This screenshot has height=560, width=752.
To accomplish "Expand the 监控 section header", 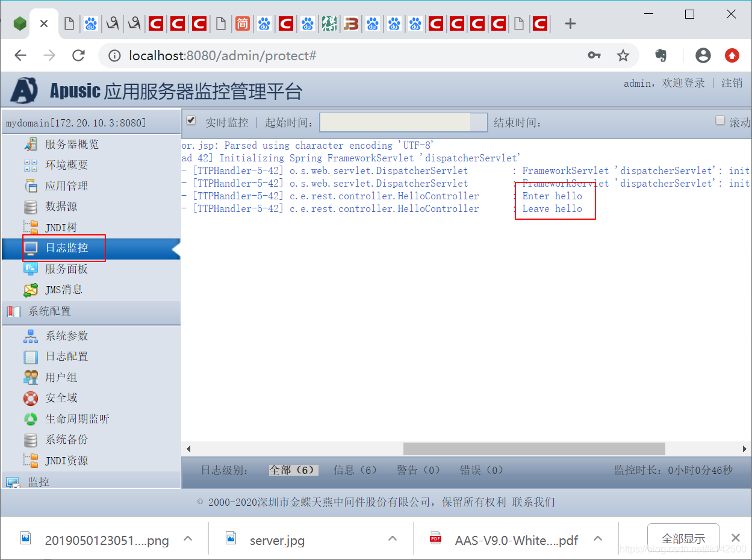I will pyautogui.click(x=91, y=481).
